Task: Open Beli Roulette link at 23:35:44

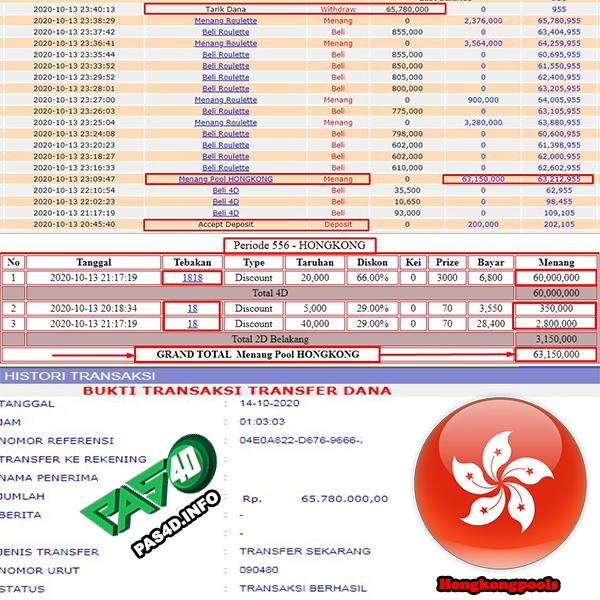Action: 226,55
